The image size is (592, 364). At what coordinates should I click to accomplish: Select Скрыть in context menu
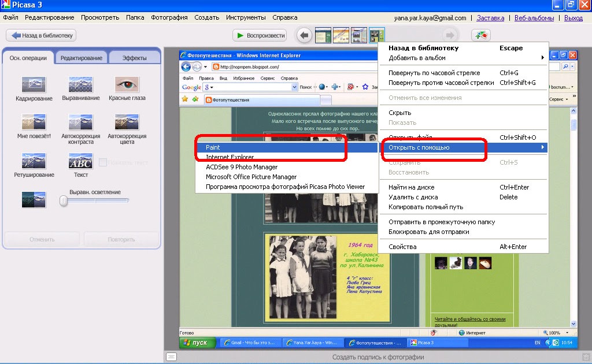point(463,113)
